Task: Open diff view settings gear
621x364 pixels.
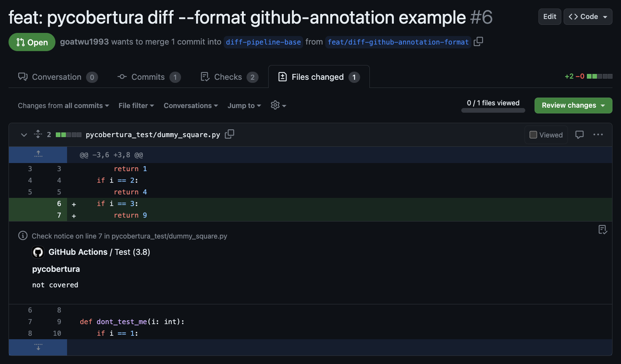Action: 278,105
